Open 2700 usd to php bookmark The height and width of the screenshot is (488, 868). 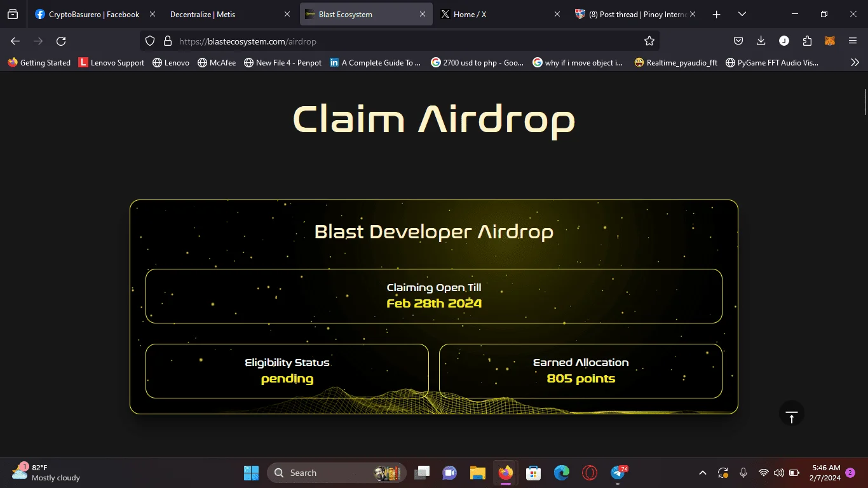pyautogui.click(x=477, y=62)
